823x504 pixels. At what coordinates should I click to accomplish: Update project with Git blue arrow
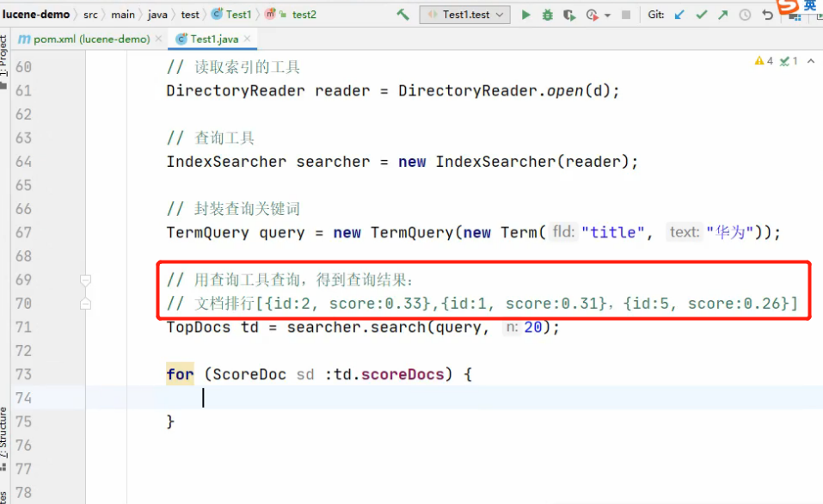pyautogui.click(x=679, y=15)
